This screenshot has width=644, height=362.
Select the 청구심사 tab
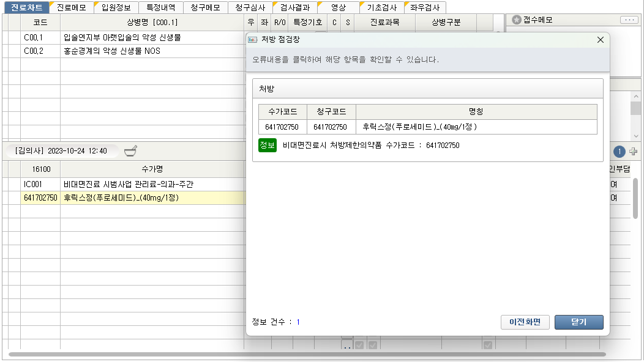250,7
